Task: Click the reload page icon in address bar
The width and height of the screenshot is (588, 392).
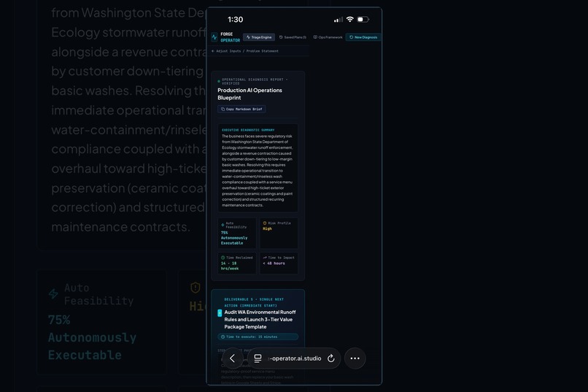Action: click(x=330, y=358)
